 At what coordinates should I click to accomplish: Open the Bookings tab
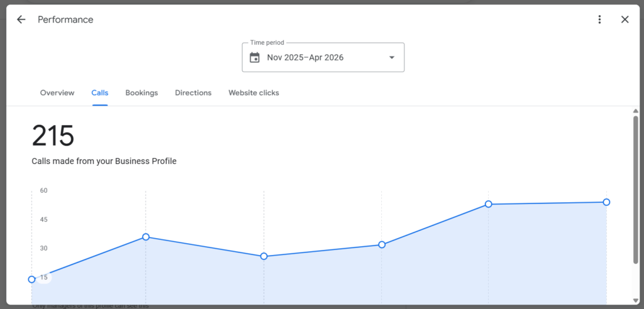tap(142, 93)
